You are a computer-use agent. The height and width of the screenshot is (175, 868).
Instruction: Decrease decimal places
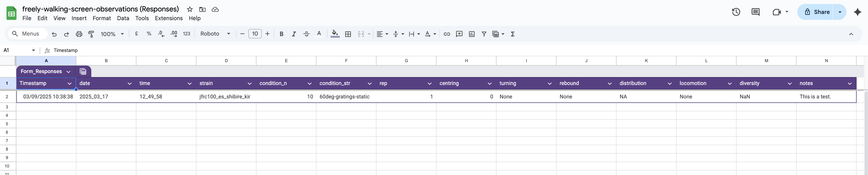coord(161,34)
